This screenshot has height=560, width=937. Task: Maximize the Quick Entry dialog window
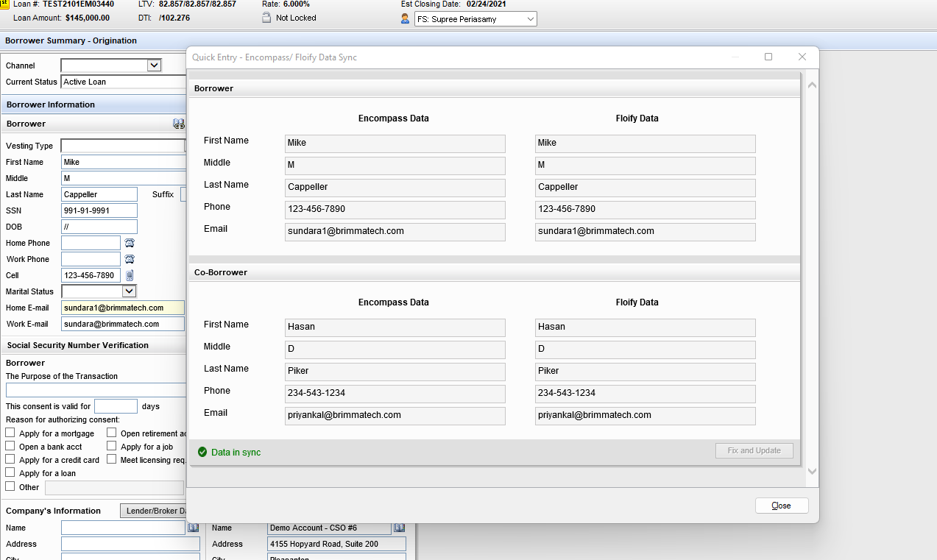pyautogui.click(x=768, y=57)
